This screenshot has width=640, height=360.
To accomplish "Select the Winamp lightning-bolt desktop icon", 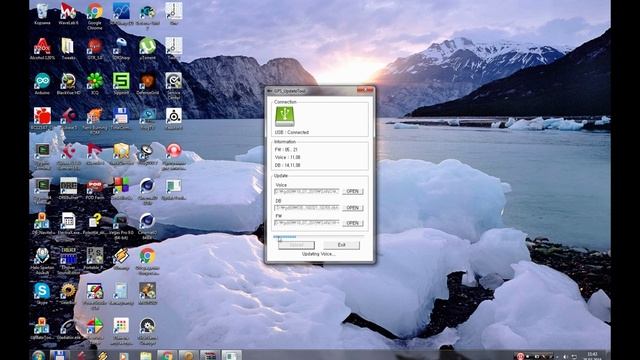I will 121,259.
